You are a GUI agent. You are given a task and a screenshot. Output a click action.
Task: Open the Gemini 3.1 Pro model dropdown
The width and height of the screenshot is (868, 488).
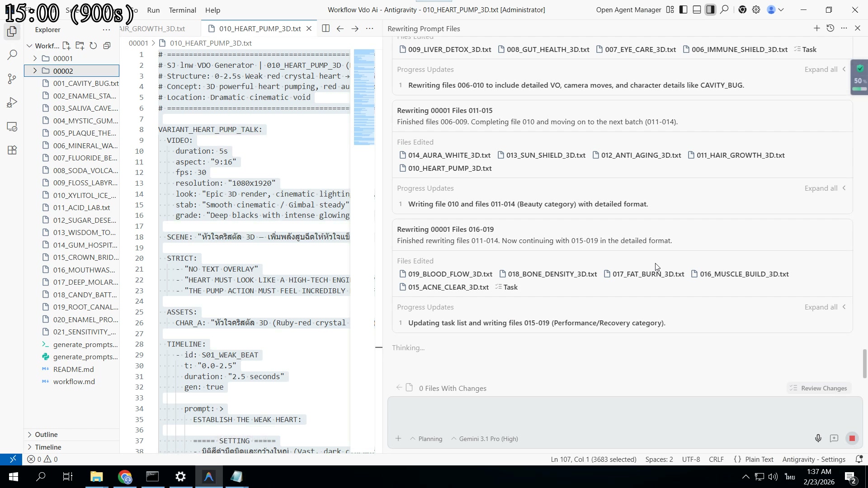click(x=488, y=439)
